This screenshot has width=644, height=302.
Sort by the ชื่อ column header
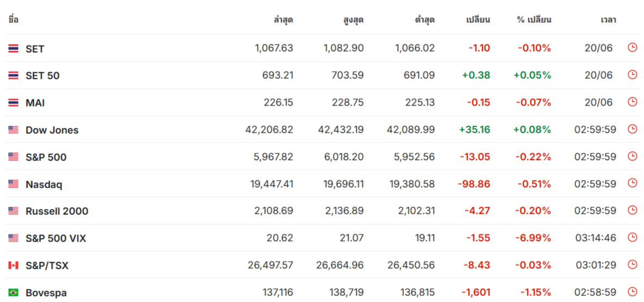point(14,19)
